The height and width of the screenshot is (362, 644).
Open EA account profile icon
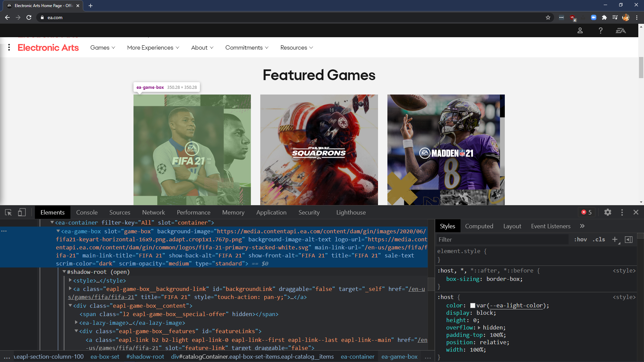pos(580,31)
